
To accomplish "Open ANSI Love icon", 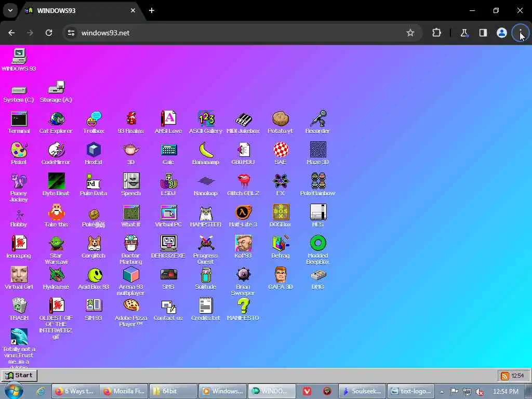I will pos(168,119).
